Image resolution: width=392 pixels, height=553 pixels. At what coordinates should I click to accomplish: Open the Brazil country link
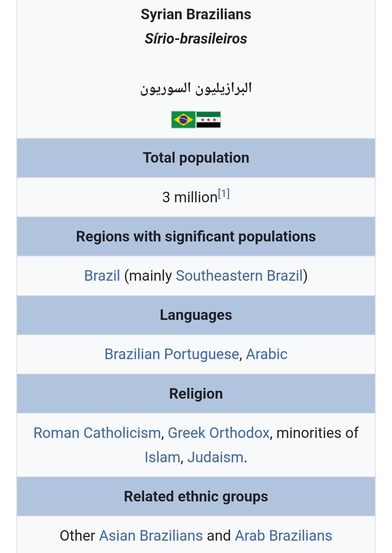(x=102, y=276)
